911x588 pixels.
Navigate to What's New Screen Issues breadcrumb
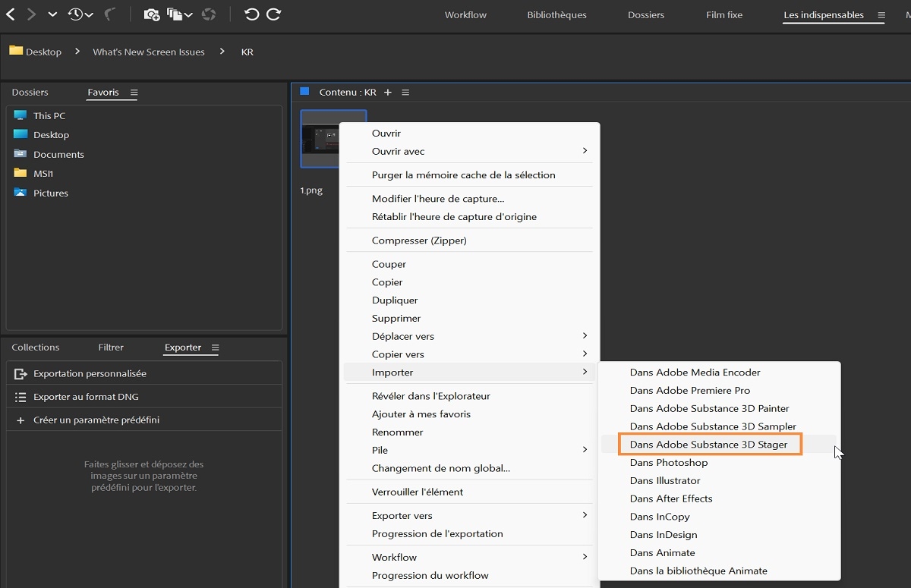tap(149, 52)
